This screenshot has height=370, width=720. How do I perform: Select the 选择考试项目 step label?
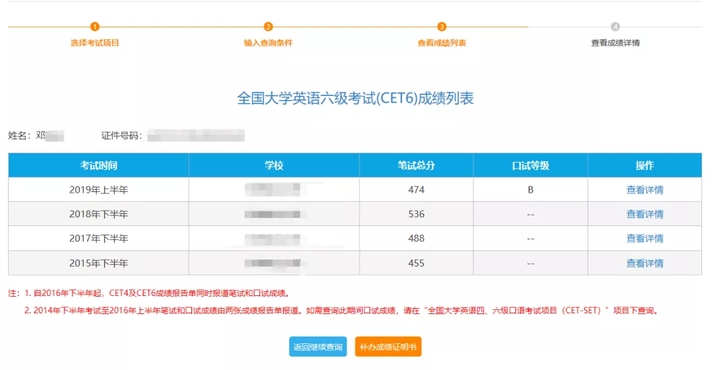click(x=95, y=43)
